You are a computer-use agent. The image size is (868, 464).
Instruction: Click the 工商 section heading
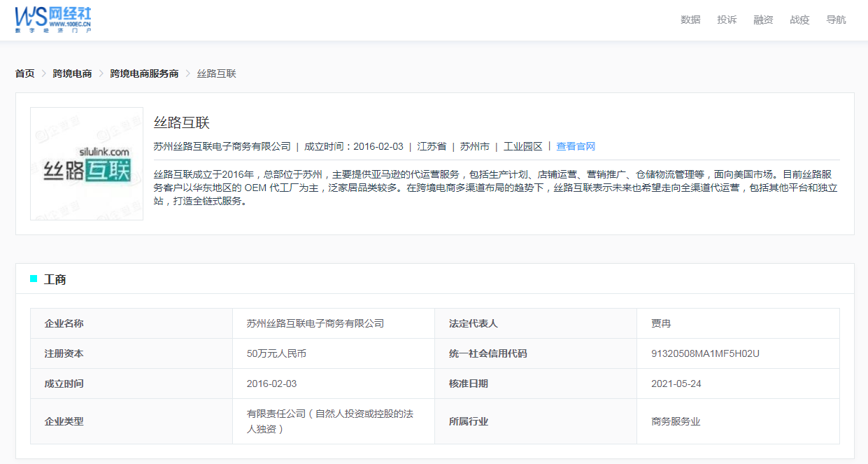coord(55,279)
